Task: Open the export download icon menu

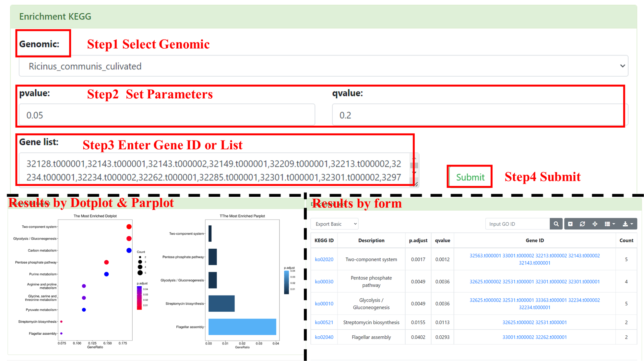Action: (x=628, y=224)
